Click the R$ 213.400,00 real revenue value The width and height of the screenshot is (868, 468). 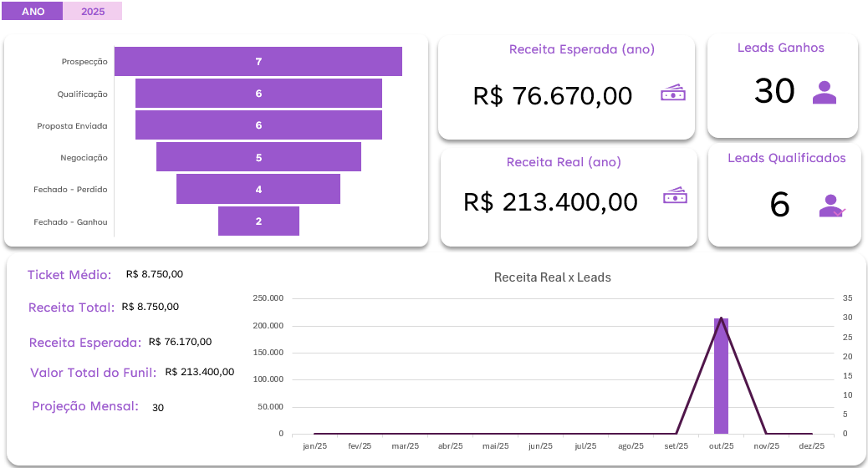(x=550, y=201)
